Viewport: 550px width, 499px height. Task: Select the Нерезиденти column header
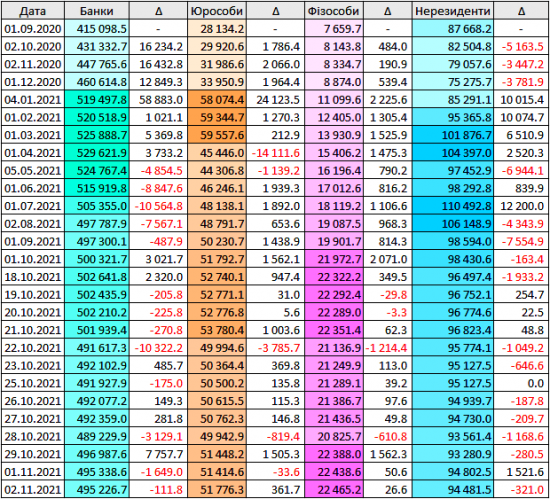[x=453, y=11]
